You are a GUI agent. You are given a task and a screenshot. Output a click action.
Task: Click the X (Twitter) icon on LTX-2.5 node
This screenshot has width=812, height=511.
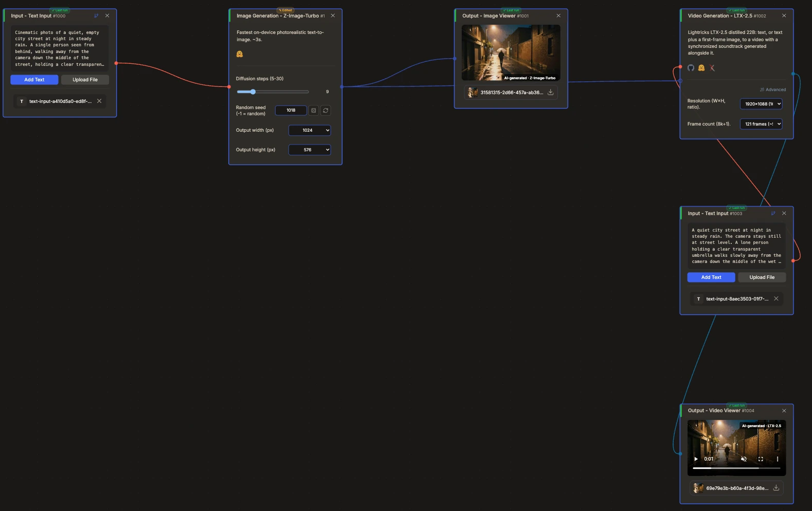point(712,68)
